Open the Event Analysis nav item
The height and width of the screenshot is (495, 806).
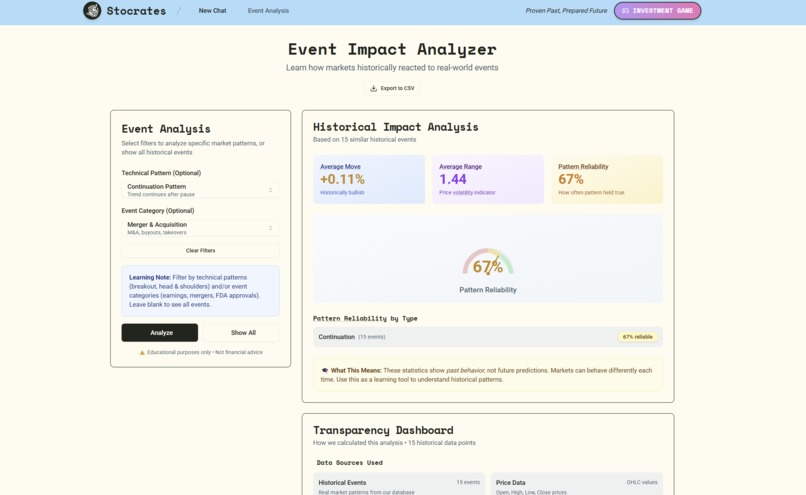(268, 10)
